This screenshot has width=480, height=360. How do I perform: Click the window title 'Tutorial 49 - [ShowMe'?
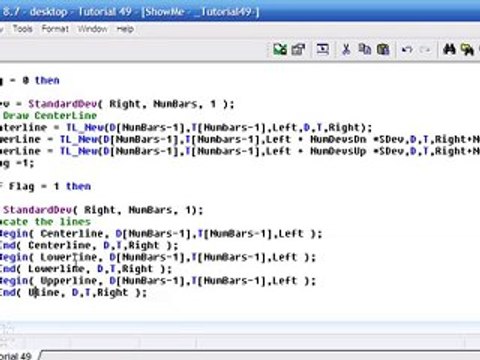point(131,12)
